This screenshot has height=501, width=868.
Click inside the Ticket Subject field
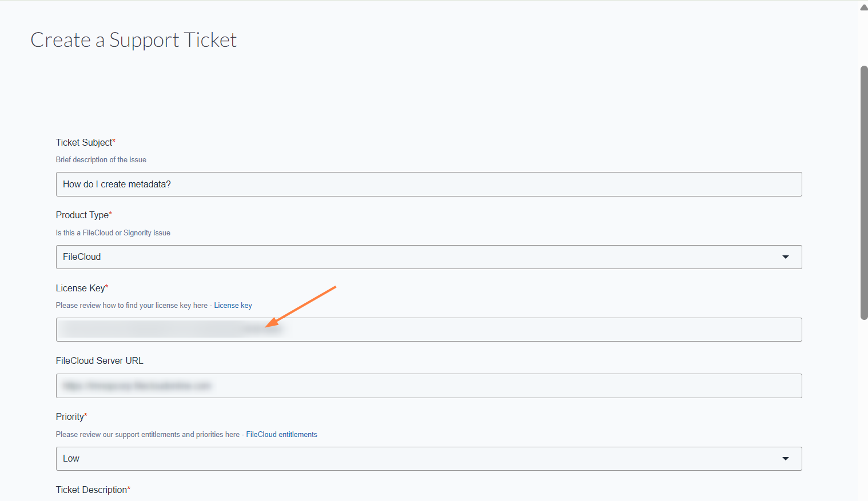coord(428,184)
